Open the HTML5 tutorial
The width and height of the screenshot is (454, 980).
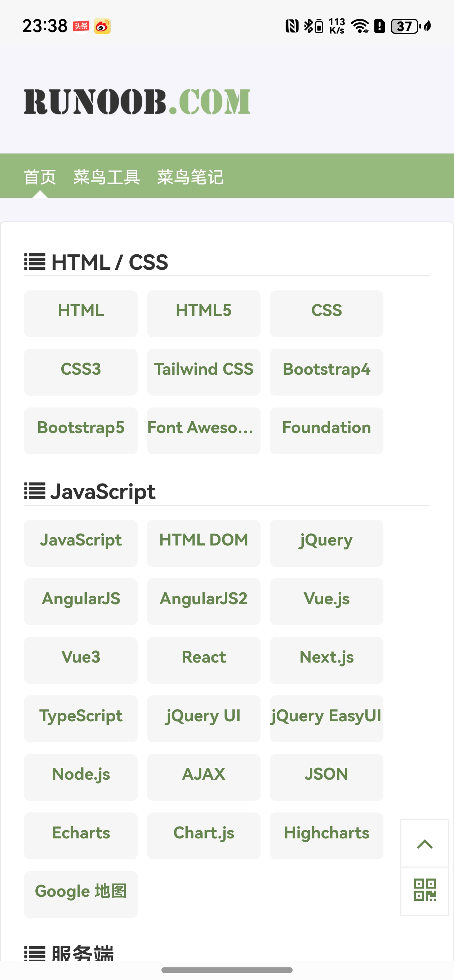(x=204, y=314)
